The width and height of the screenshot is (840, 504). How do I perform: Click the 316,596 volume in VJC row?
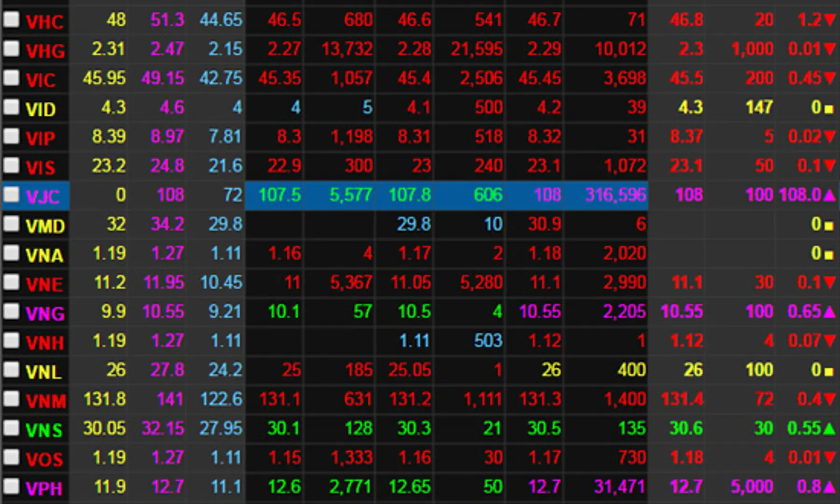[616, 195]
